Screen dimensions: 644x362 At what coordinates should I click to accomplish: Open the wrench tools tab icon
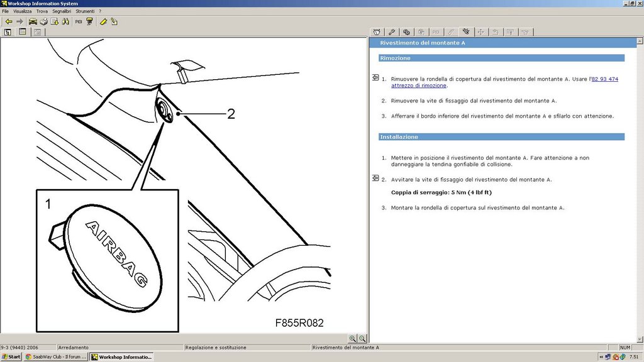point(392,32)
